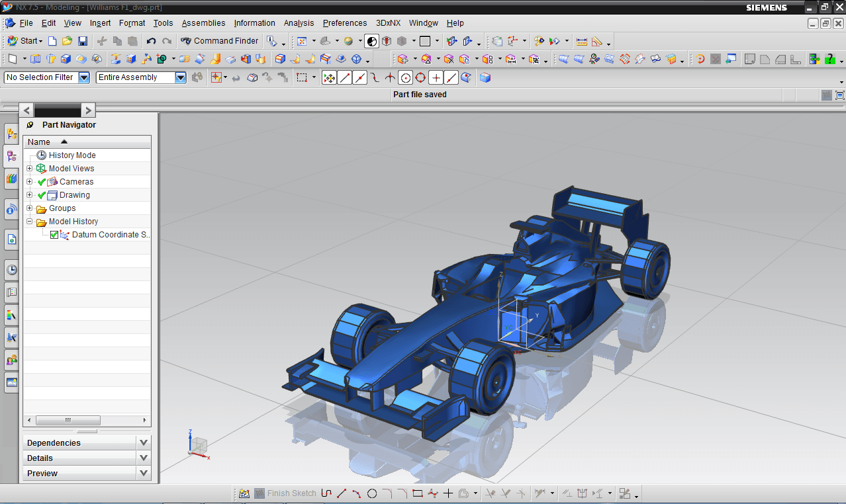The image size is (846, 504).
Task: Collapse the Model History folder
Action: coord(29,222)
